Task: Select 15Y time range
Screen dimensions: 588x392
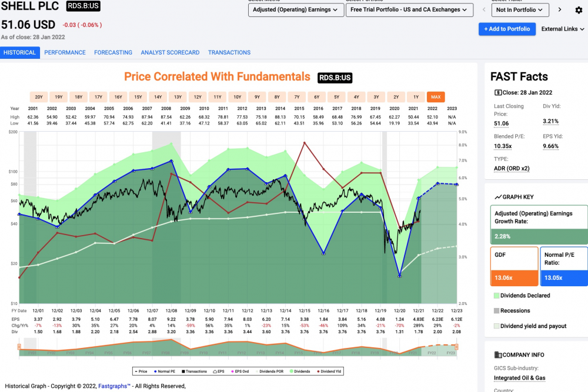Action: pyautogui.click(x=138, y=97)
